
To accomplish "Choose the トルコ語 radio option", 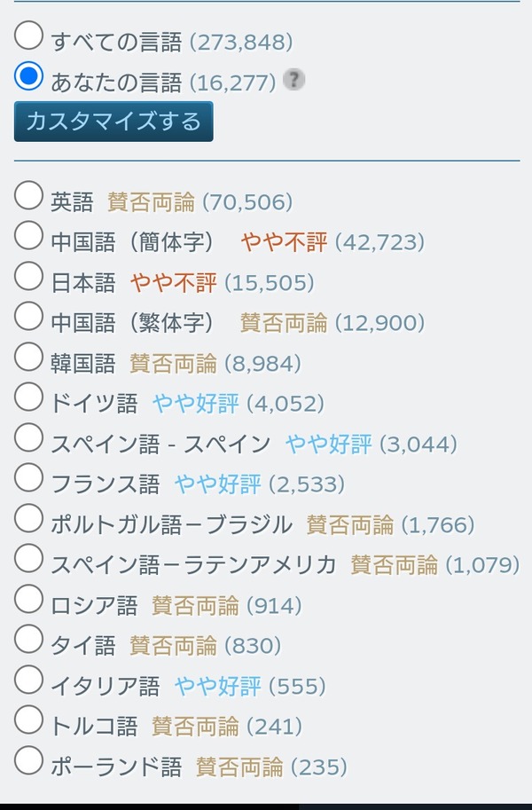I will pyautogui.click(x=28, y=720).
